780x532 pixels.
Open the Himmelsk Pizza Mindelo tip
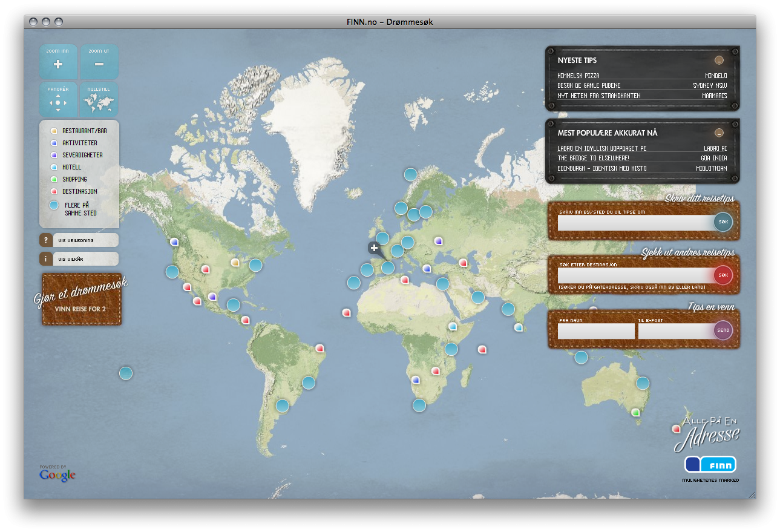(642, 76)
